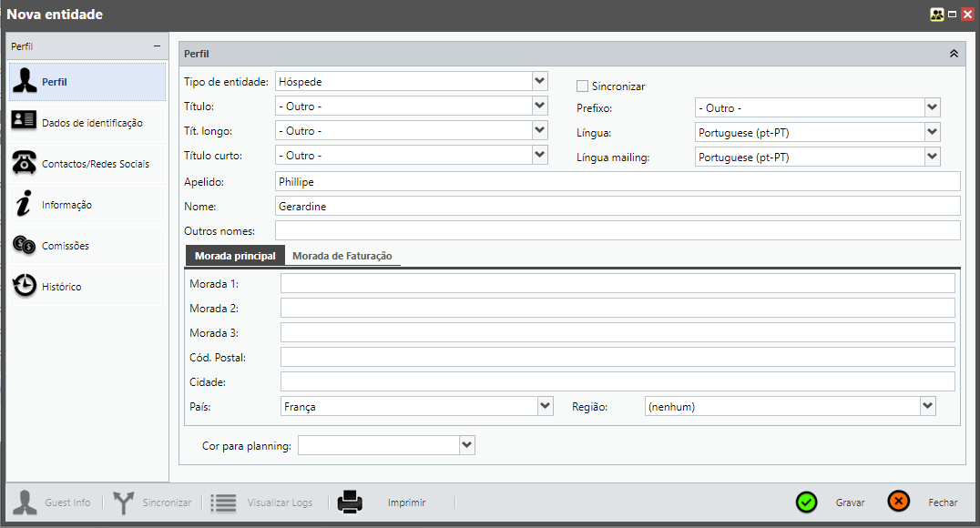Select the Contactos/Redes Sociais telephone icon
This screenshot has width=980, height=528.
pos(25,164)
